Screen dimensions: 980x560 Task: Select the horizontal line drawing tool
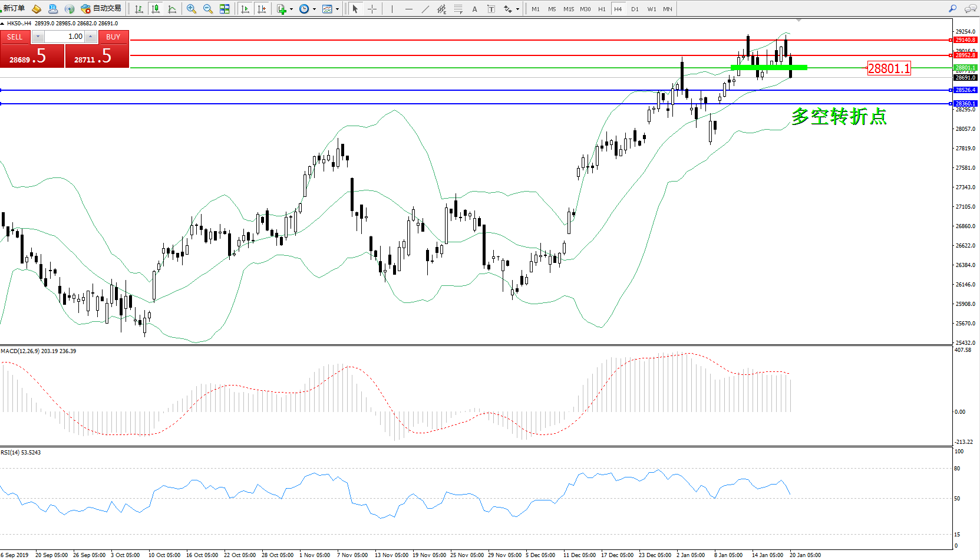[408, 9]
